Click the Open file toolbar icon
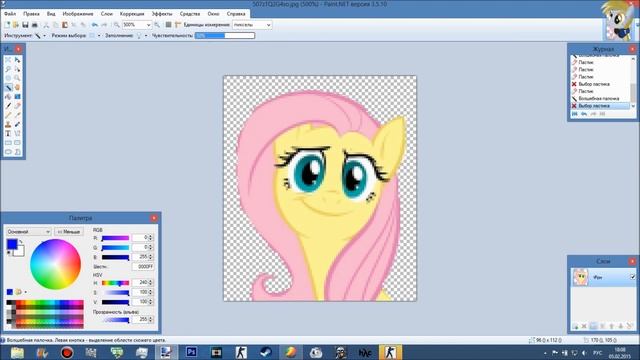The height and width of the screenshot is (360, 640). 16,25
